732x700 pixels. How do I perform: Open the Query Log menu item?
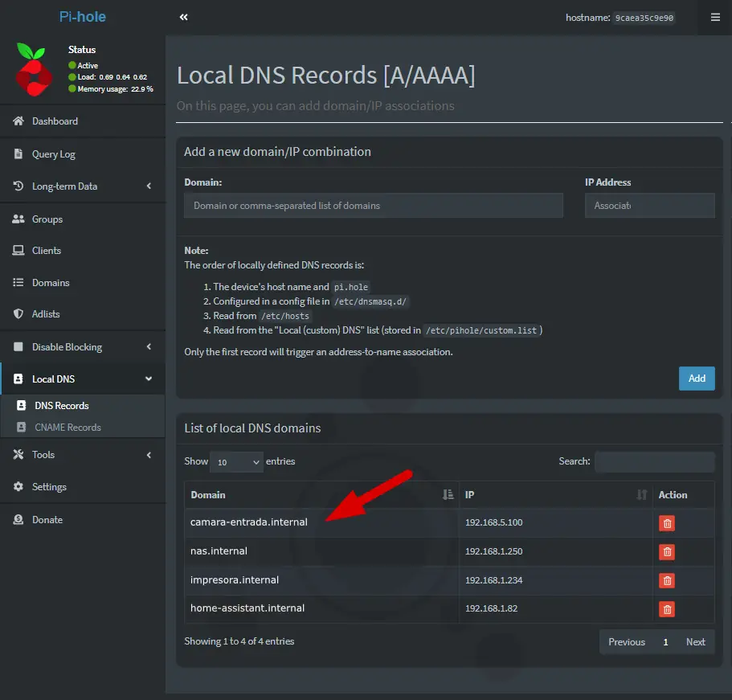pos(83,154)
